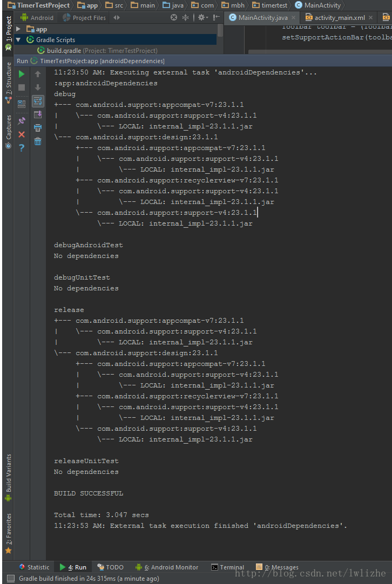The height and width of the screenshot is (584, 392).
Task: Open the 0: Messages tool window
Action: [x=277, y=567]
